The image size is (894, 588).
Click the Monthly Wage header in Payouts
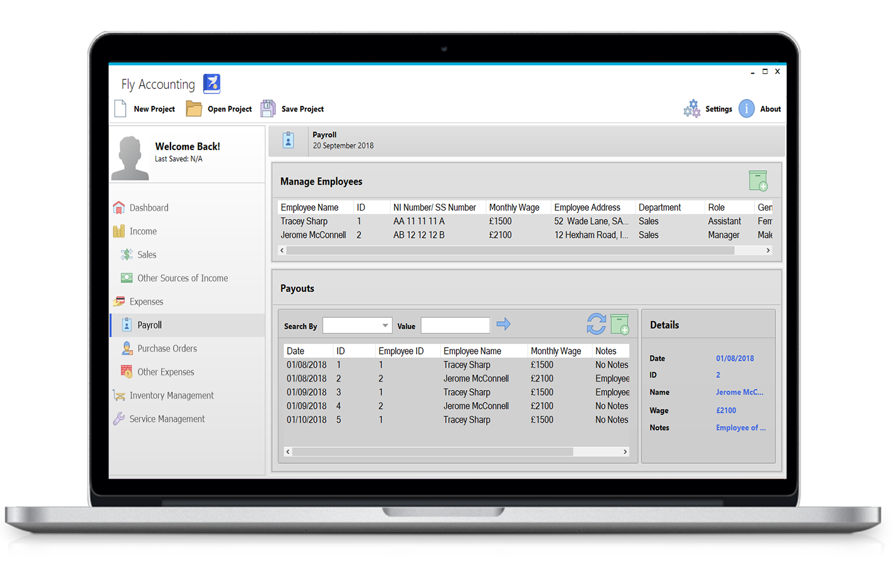pyautogui.click(x=556, y=351)
